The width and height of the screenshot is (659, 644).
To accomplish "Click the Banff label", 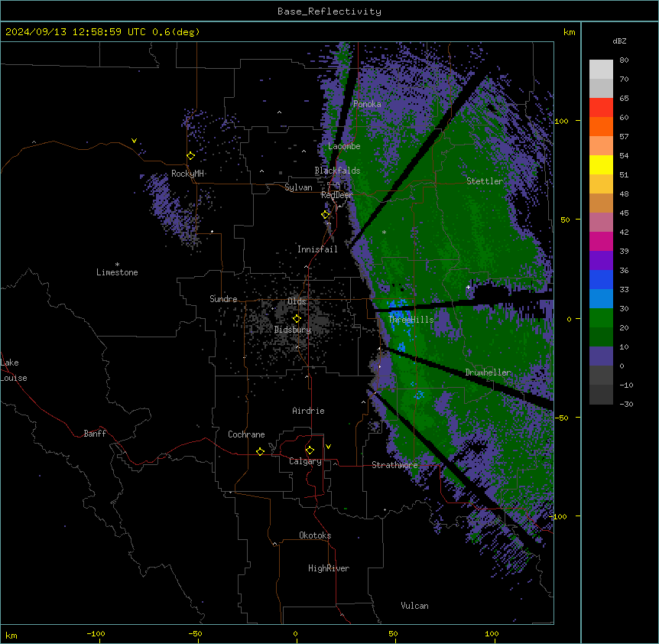I will (x=95, y=434).
